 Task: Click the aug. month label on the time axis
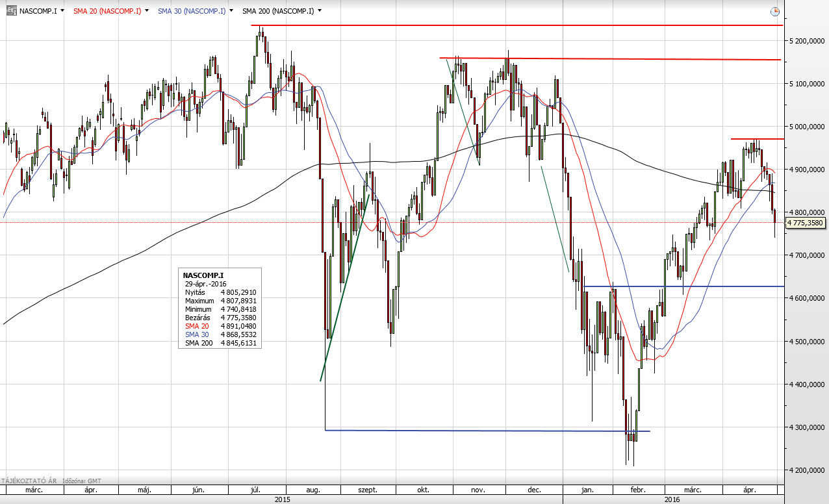click(313, 490)
